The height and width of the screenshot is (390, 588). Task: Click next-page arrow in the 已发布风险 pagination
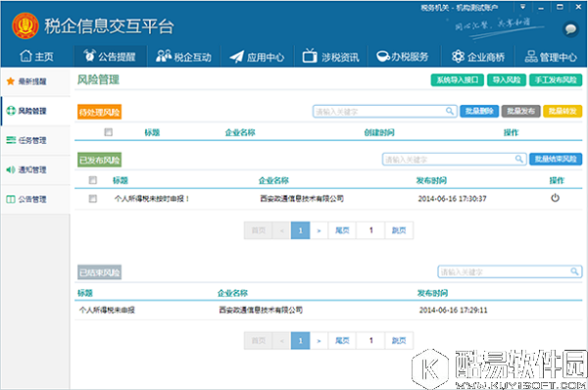coord(318,230)
